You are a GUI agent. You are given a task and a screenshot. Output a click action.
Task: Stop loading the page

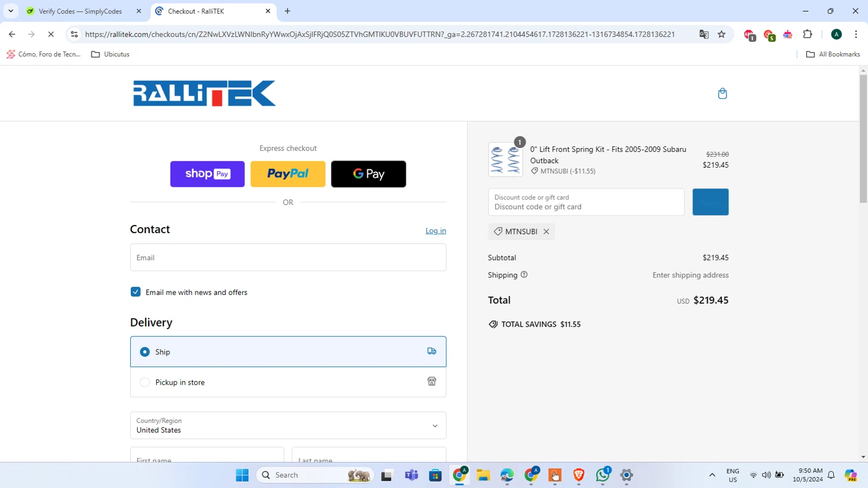click(x=51, y=34)
